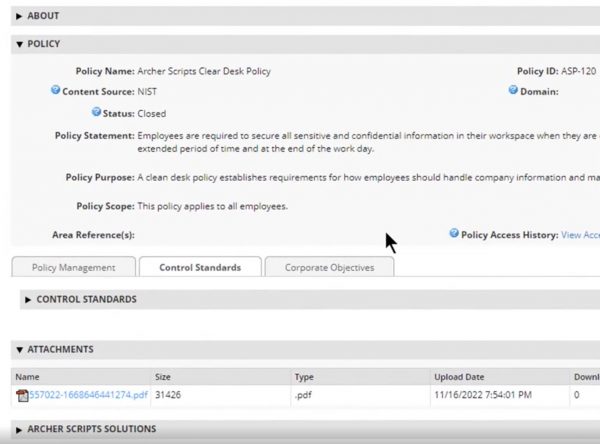The height and width of the screenshot is (444, 600).
Task: Select the Control Standards tab
Action: (x=200, y=267)
